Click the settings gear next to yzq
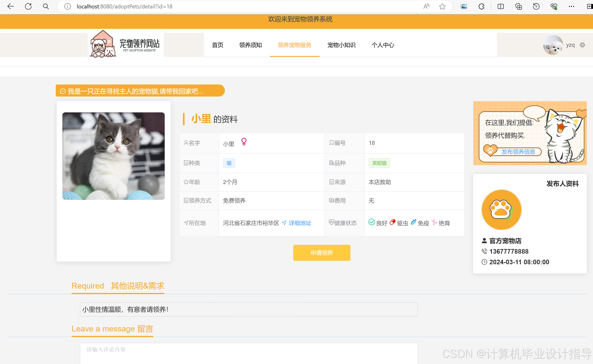Viewport: 593px width, 364px height. (582, 45)
